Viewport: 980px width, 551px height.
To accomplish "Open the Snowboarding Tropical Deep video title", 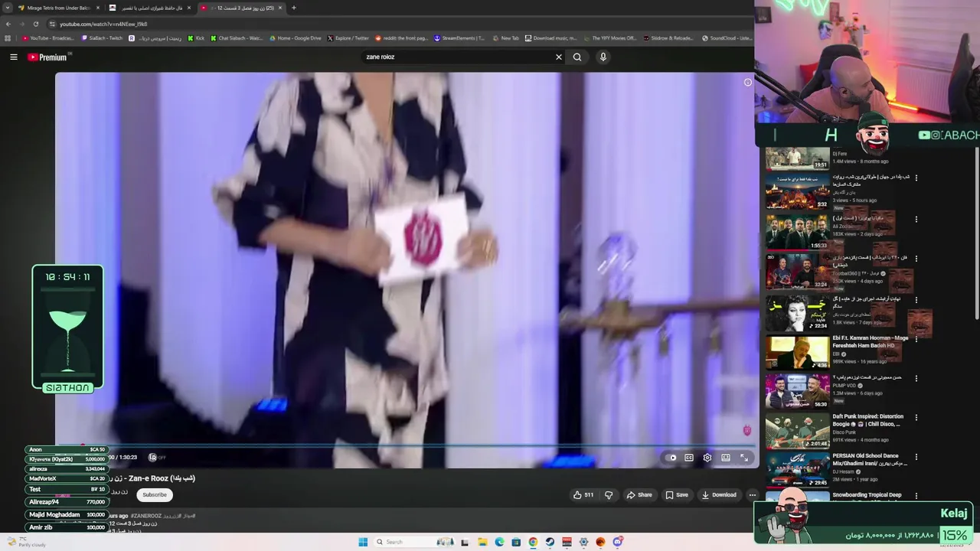I will point(867,495).
